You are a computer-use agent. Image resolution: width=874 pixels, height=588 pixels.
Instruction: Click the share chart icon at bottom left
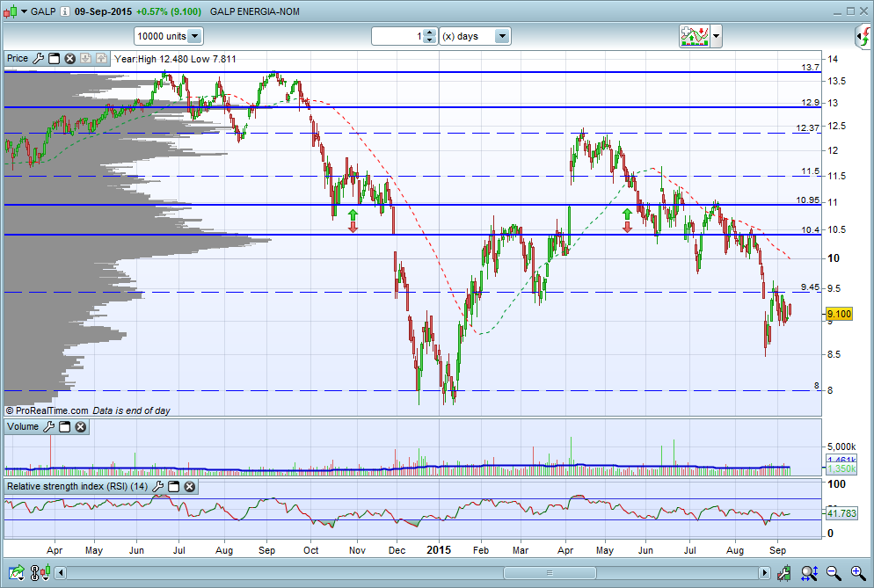coord(16,573)
